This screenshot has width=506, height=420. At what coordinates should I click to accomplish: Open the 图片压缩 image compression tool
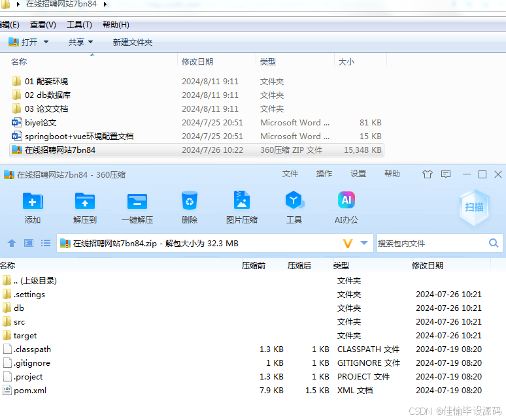(x=242, y=200)
